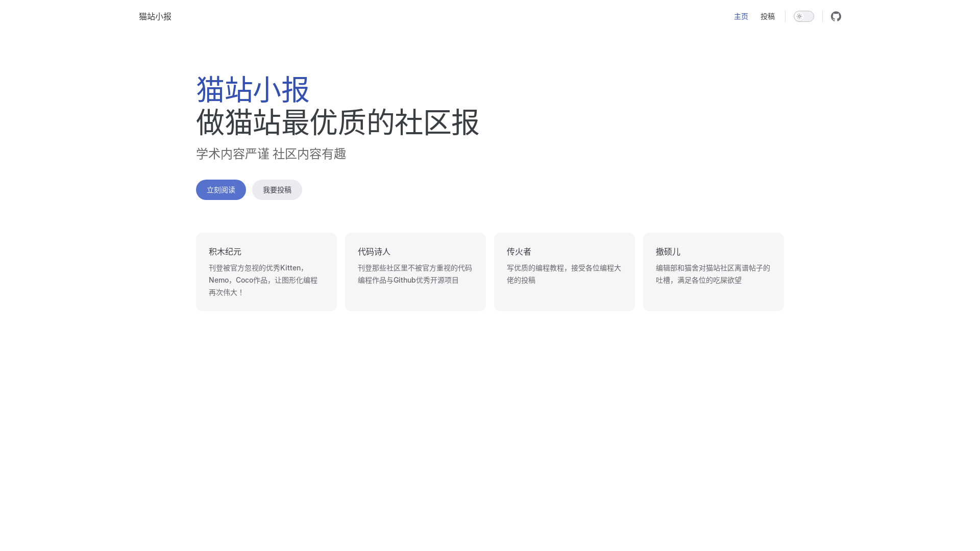This screenshot has height=551, width=980.
Task: Select the 代码诗人 feature card
Action: [415, 272]
